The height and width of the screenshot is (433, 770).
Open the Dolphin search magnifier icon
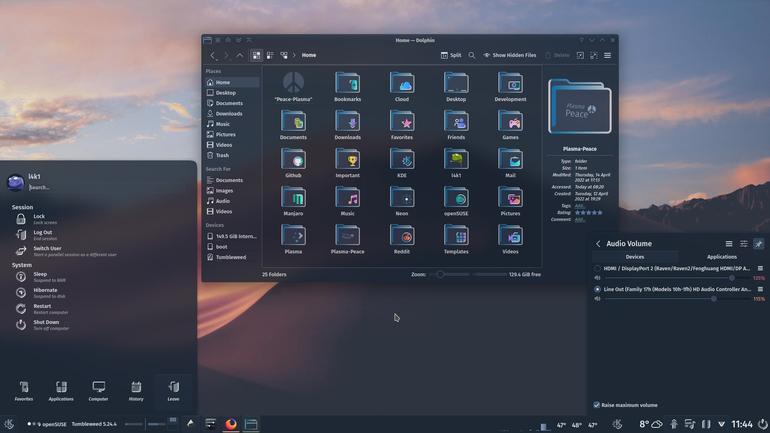(x=471, y=55)
